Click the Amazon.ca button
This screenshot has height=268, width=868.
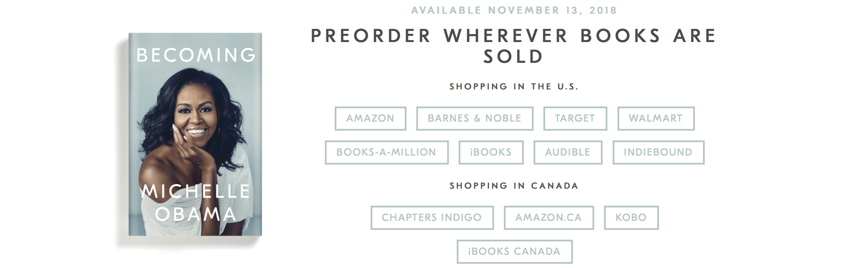pos(549,217)
